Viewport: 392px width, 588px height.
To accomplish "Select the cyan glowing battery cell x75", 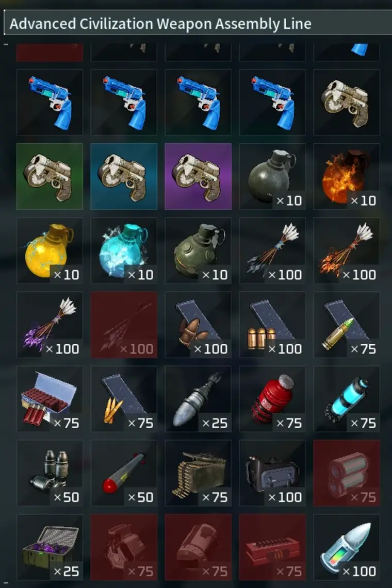I will click(347, 399).
